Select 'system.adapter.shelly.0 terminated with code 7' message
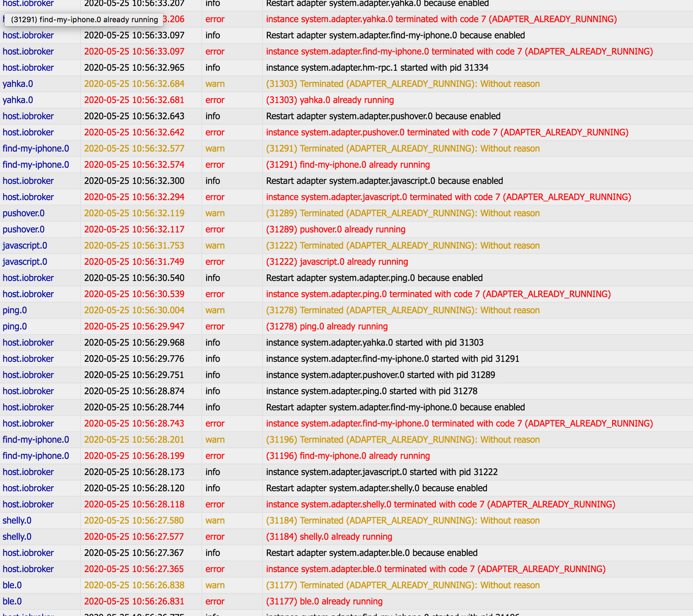The width and height of the screenshot is (693, 616). pyautogui.click(x=441, y=504)
